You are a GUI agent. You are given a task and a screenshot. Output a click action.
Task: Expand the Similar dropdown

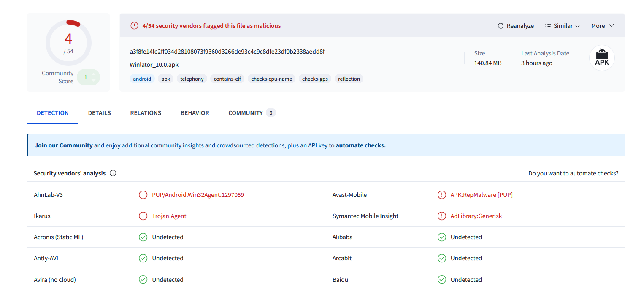563,26
